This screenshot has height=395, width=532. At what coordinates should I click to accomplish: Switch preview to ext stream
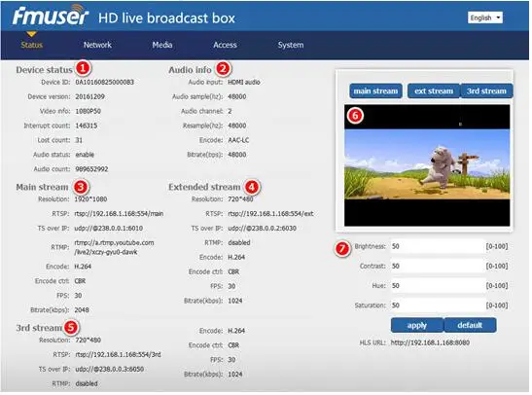pyautogui.click(x=434, y=90)
